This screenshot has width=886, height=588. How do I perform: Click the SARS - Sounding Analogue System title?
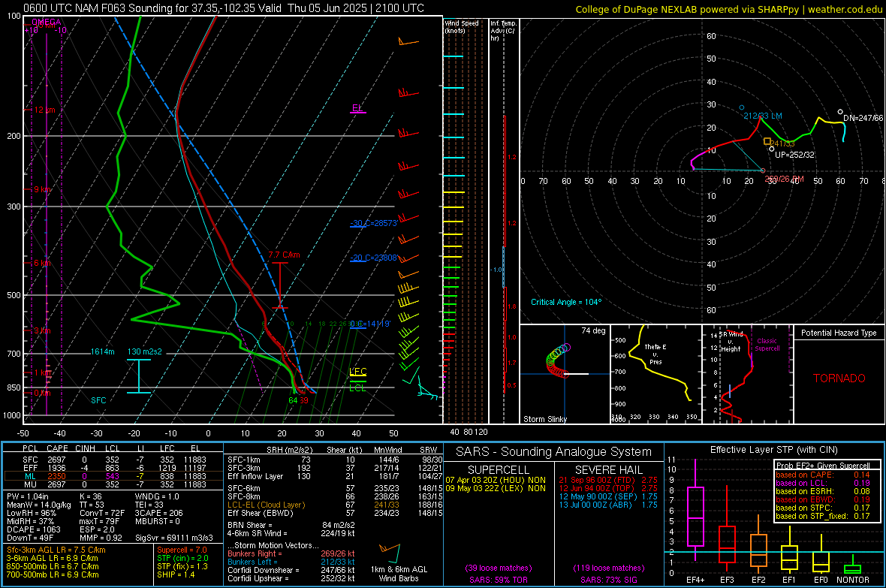coord(554,452)
